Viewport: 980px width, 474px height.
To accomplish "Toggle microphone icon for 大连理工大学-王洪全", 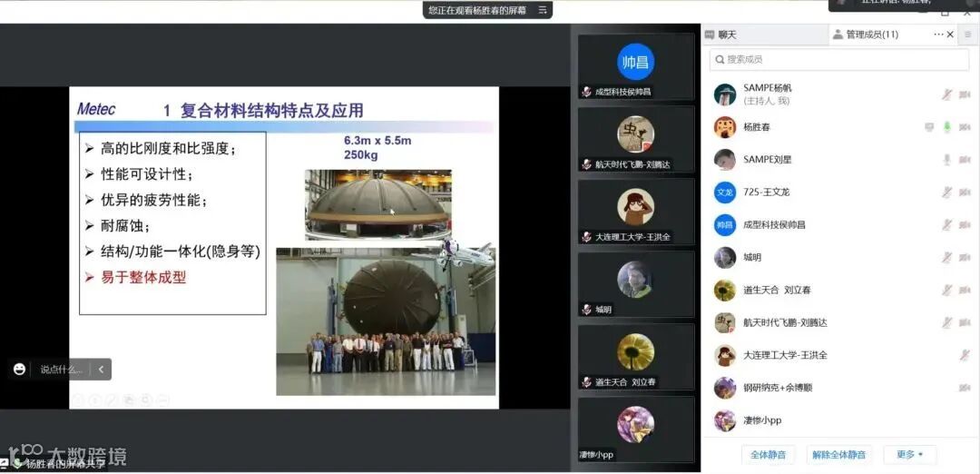I will click(965, 354).
